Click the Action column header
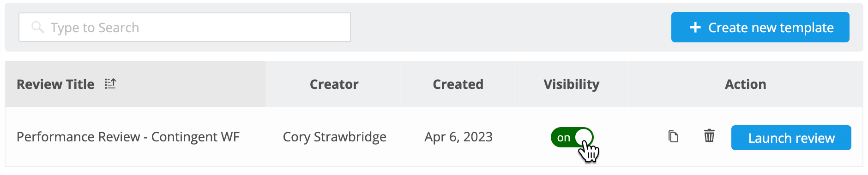This screenshot has height=175, width=868. point(746,84)
